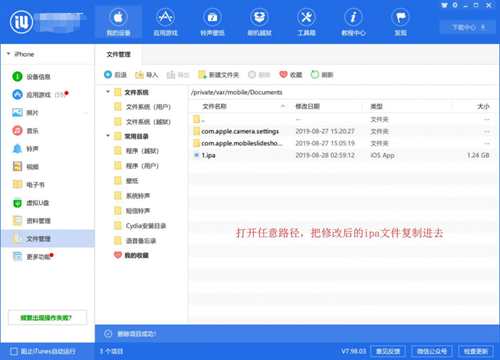Toggle Block iTunes auto-run checkbox

14,351
